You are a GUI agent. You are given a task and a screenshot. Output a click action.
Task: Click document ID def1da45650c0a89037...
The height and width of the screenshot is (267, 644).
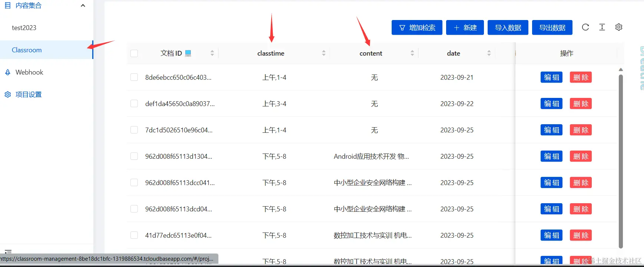point(180,103)
